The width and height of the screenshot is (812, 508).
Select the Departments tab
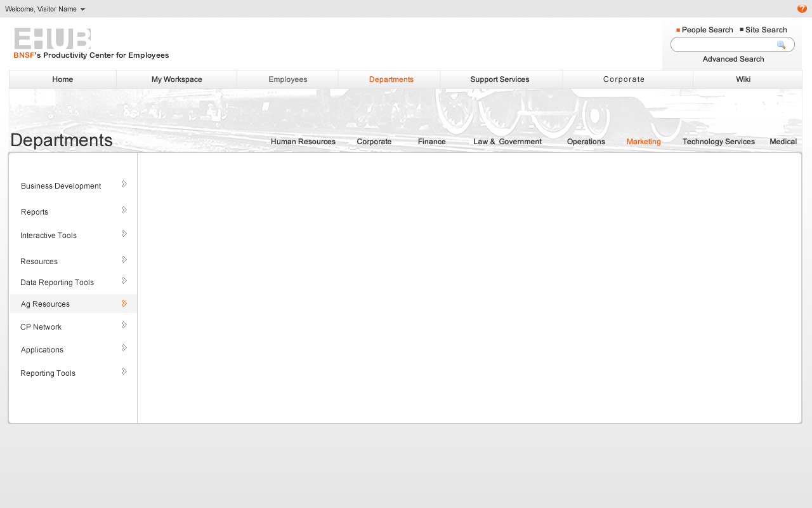pos(391,79)
